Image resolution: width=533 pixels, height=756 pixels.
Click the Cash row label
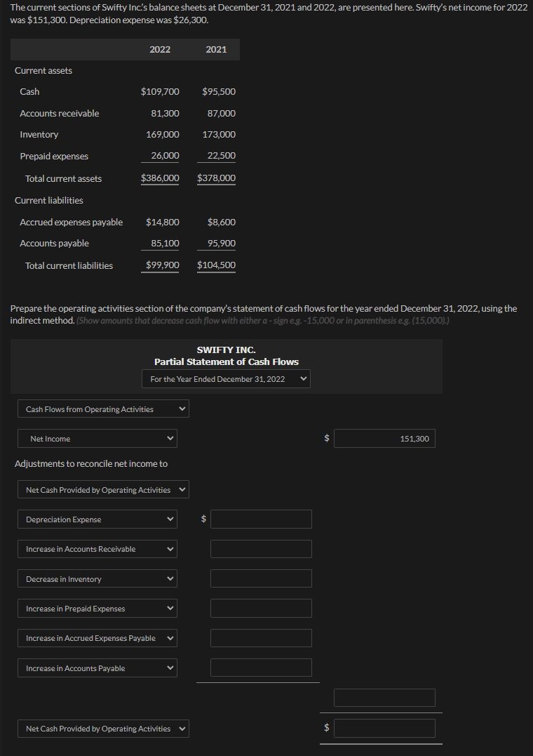pos(29,92)
